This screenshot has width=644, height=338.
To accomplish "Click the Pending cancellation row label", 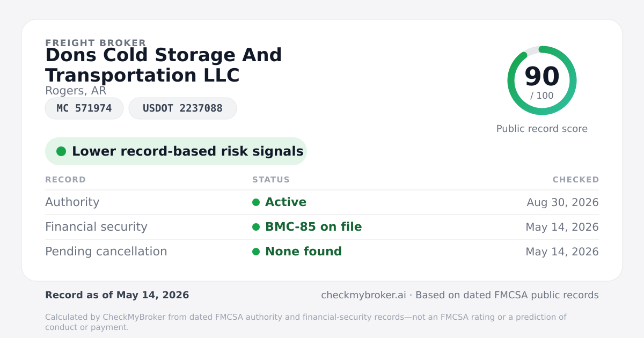I will (x=106, y=252).
